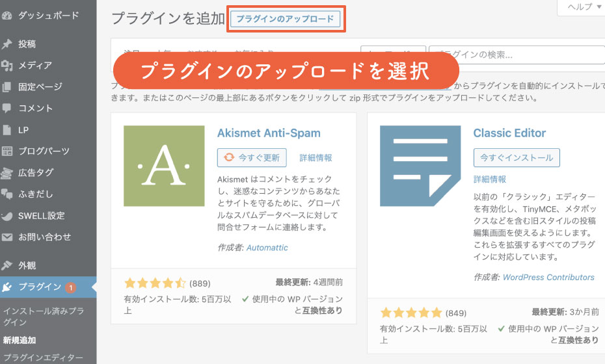Viewport: 605px width, 364px height.
Task: Open SWELL Settings menu item
Action: (42, 216)
